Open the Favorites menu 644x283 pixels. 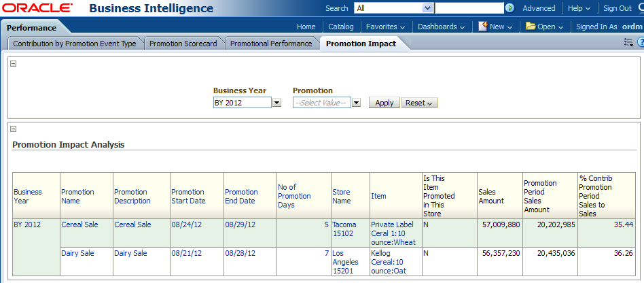(385, 27)
